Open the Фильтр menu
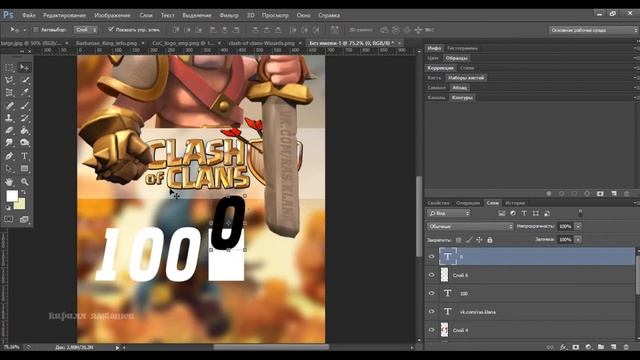This screenshot has height=360, width=640. point(229,15)
